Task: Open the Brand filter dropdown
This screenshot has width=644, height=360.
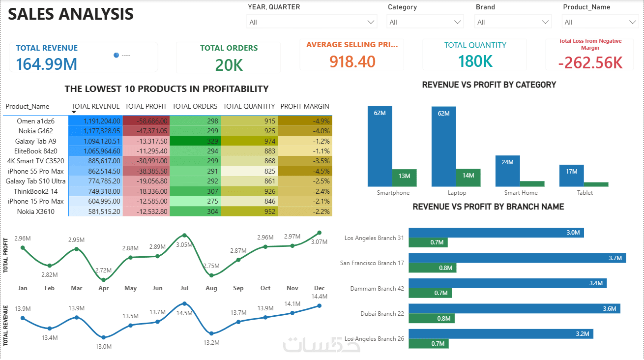Action: coord(513,22)
